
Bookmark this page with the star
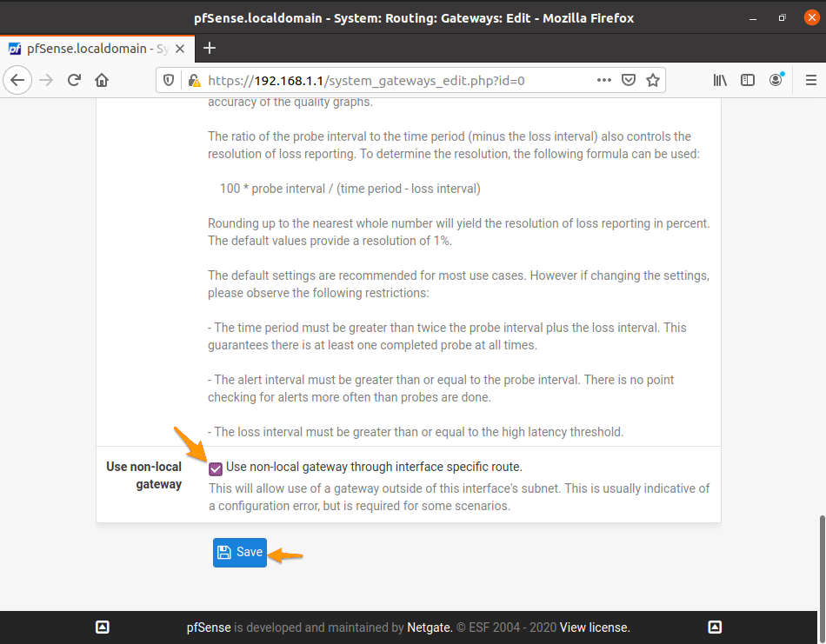(653, 81)
